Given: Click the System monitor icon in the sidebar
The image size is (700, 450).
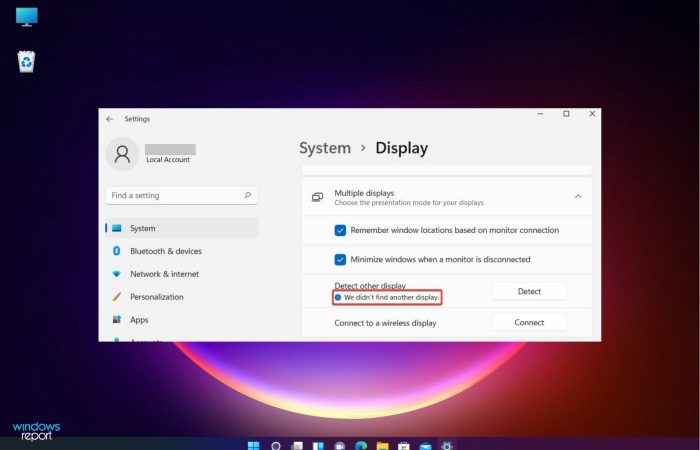Looking at the screenshot, I should (x=117, y=228).
